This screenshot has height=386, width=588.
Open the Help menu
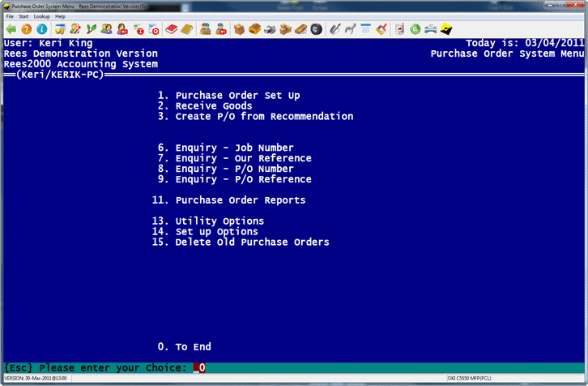[x=60, y=16]
